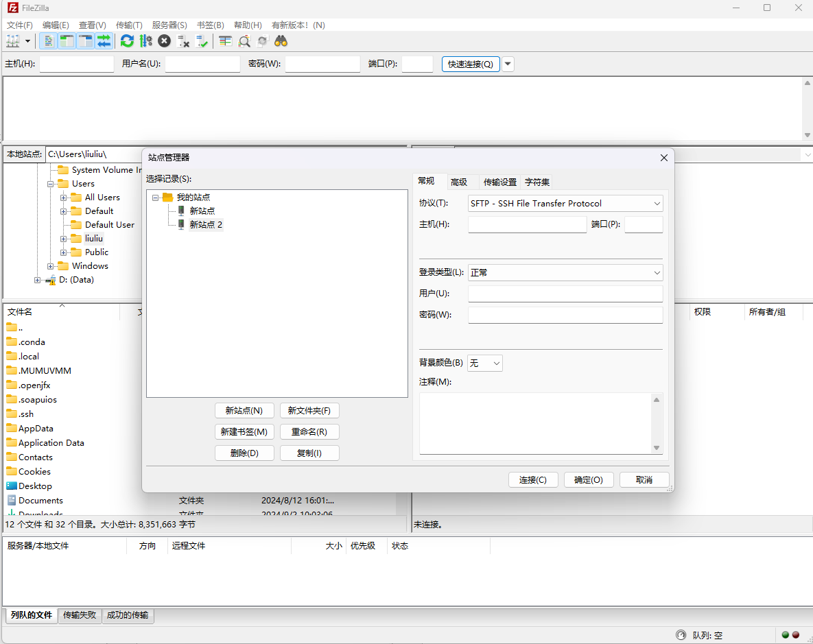Image resolution: width=813 pixels, height=644 pixels.
Task: Switch to the 成功的传输 queue tab
Action: (128, 615)
